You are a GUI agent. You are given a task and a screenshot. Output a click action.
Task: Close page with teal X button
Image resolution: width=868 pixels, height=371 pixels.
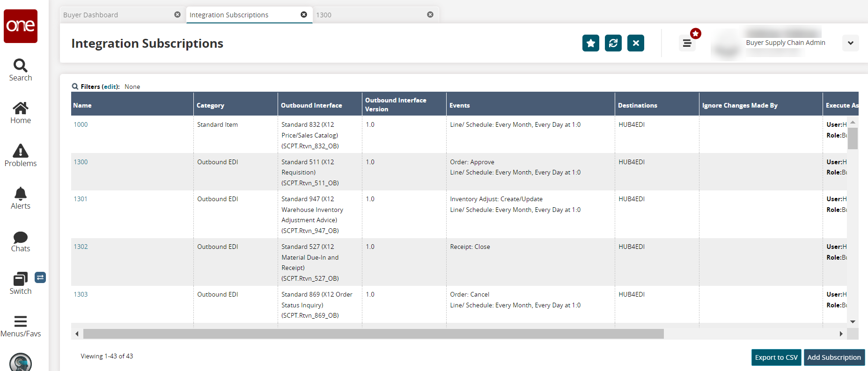click(x=636, y=43)
